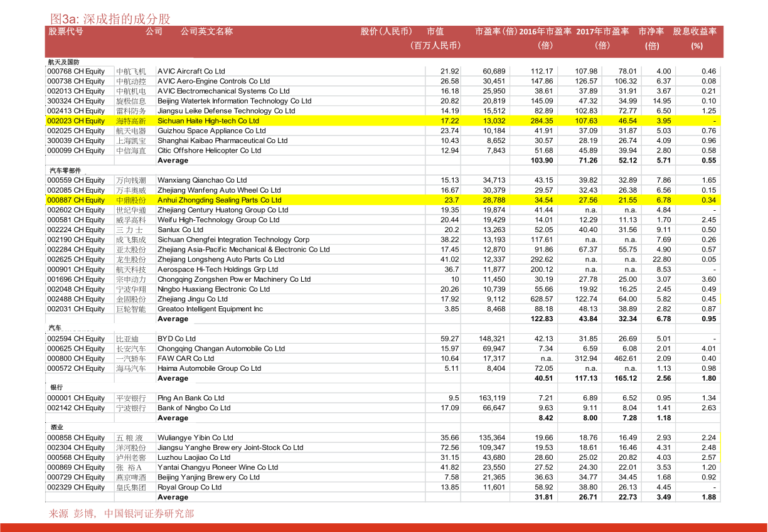Click 'AVIC Aircraft Co Ltd' company name

(x=191, y=72)
